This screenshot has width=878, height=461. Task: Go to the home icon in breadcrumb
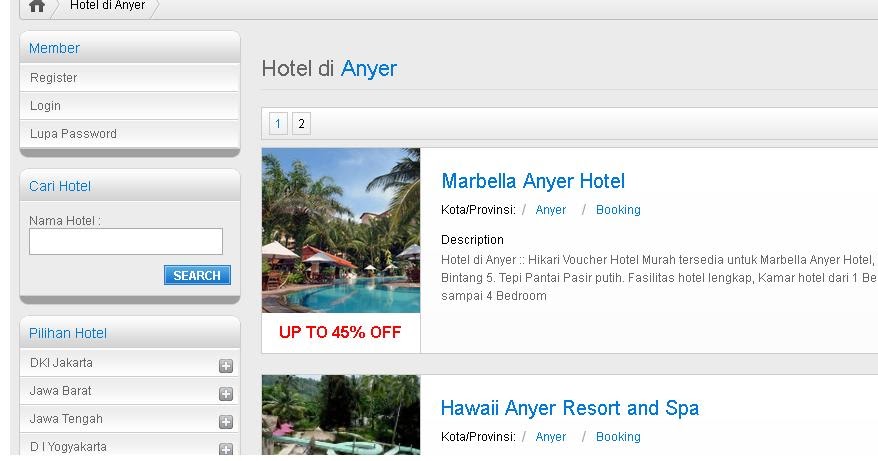point(37,6)
